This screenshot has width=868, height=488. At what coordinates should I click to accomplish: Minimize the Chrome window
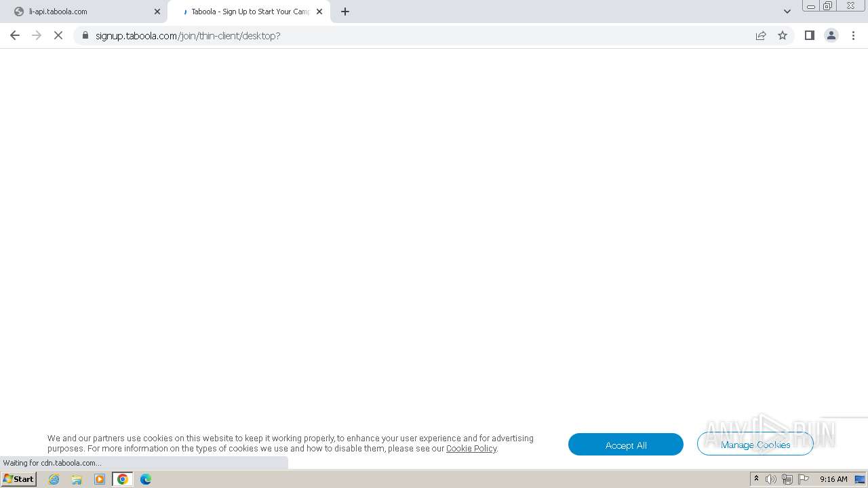pos(811,6)
